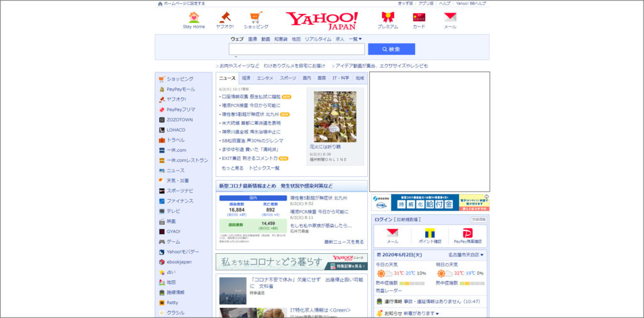Click the もっと見る link under news
Viewport: 644px width, 318px height.
(x=232, y=168)
